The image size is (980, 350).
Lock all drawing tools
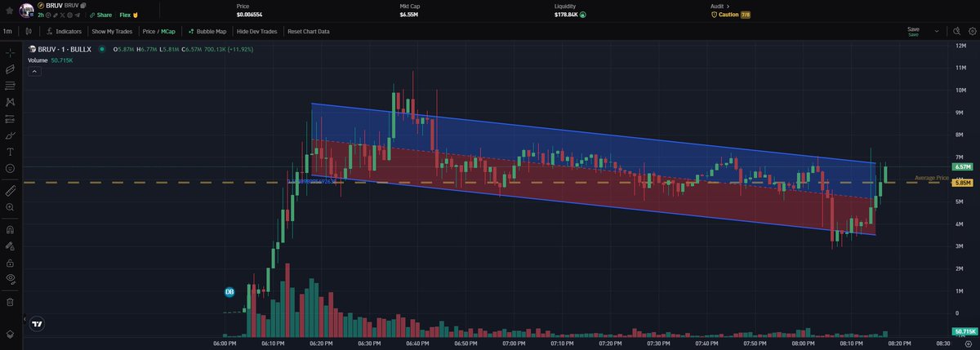coord(10,263)
